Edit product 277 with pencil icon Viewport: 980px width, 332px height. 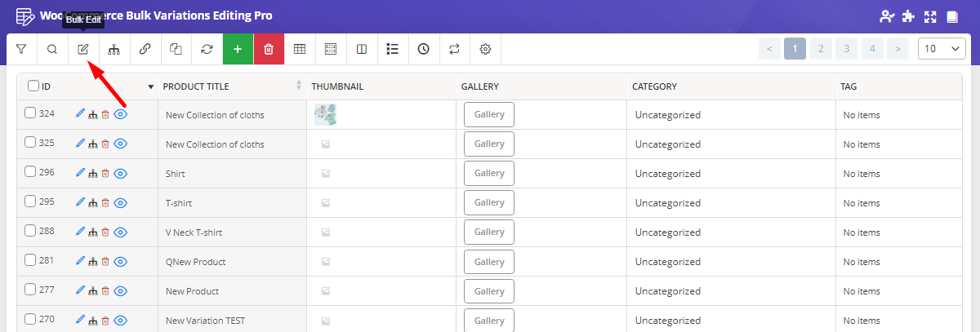tap(80, 290)
